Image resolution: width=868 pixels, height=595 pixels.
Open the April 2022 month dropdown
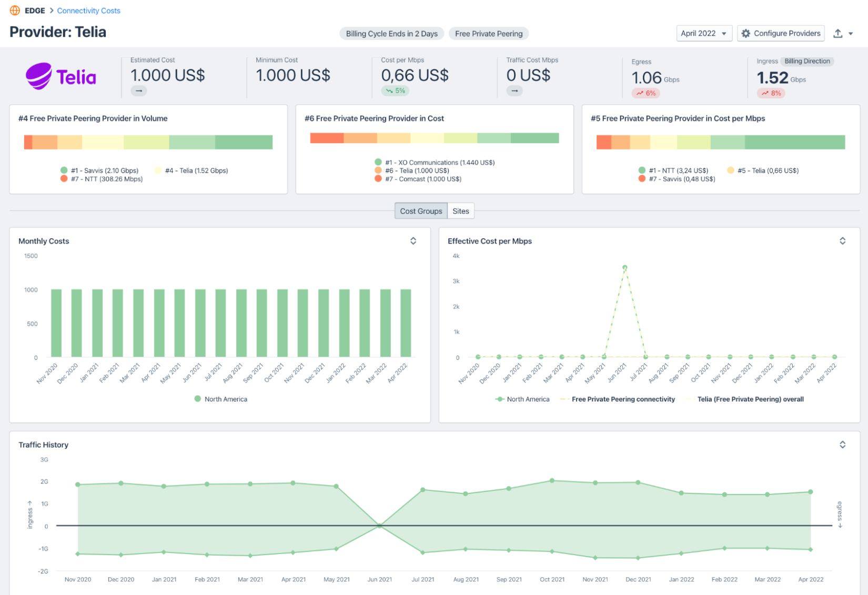704,33
